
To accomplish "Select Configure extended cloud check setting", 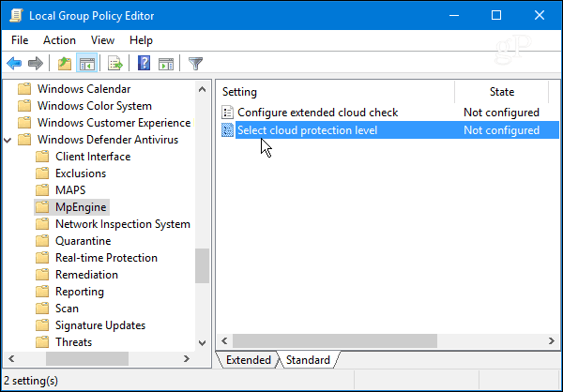I will pyautogui.click(x=317, y=113).
